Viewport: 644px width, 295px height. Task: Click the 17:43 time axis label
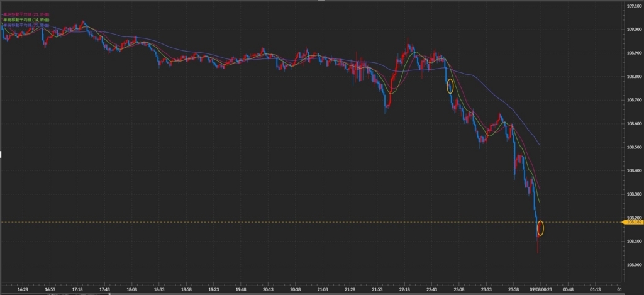[104, 289]
